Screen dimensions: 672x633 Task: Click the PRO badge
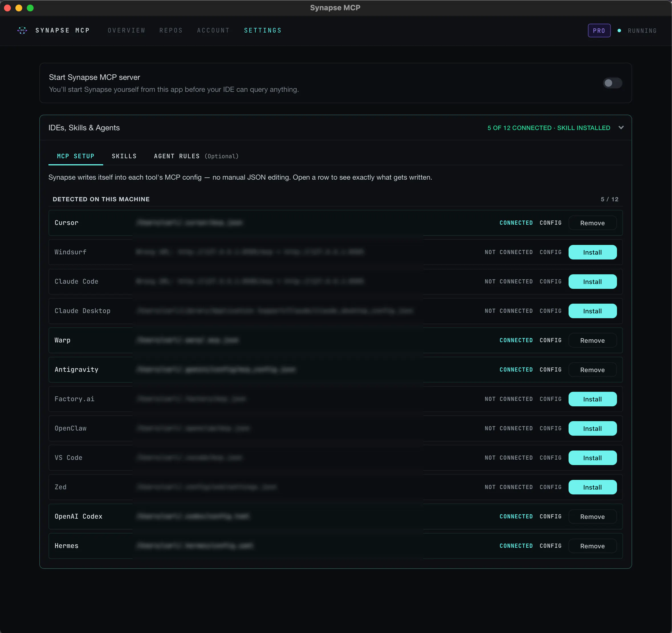coord(599,31)
